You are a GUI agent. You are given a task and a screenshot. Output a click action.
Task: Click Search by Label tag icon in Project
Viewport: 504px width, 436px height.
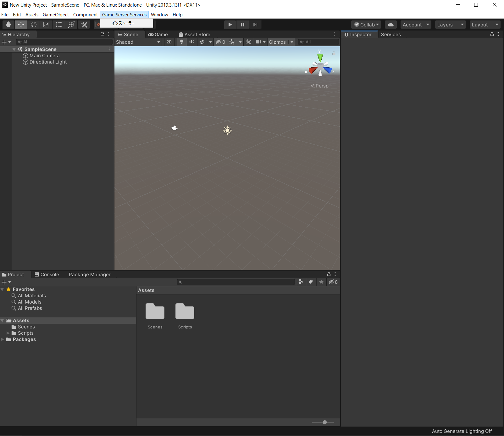point(311,282)
